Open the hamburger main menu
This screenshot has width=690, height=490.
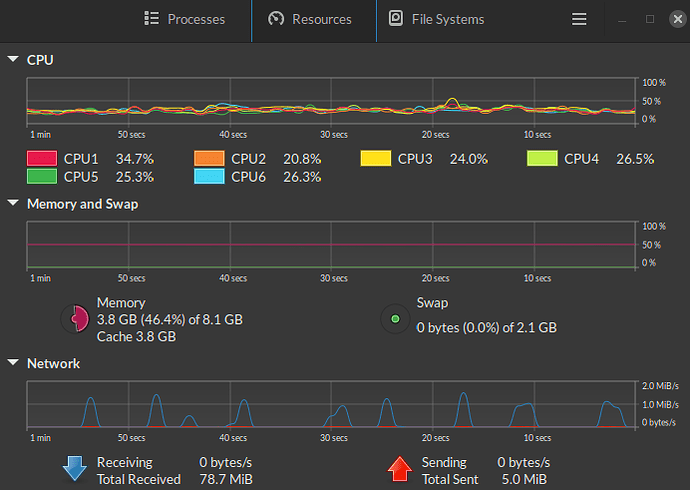coord(579,19)
